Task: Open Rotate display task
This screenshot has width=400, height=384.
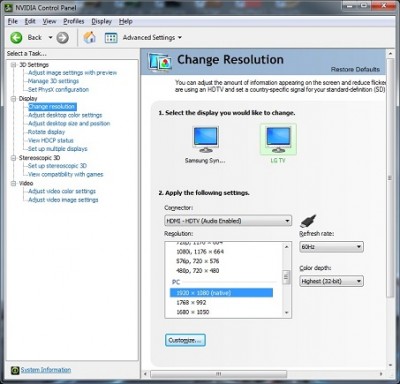Action: (46, 132)
